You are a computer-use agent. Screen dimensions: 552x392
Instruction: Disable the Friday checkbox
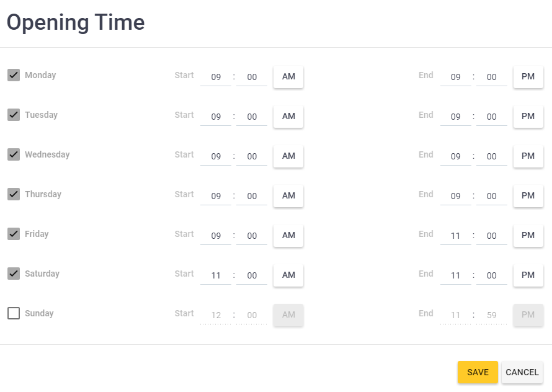tap(13, 233)
